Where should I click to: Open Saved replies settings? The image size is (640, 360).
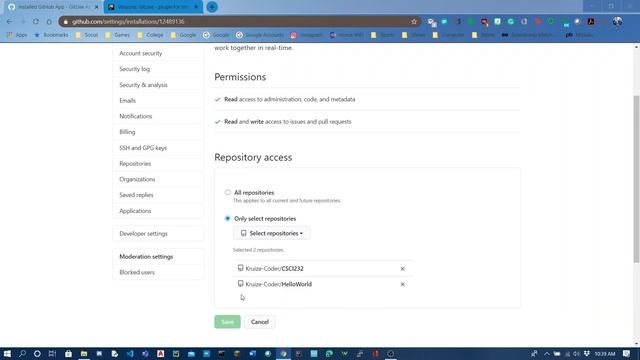[136, 195]
